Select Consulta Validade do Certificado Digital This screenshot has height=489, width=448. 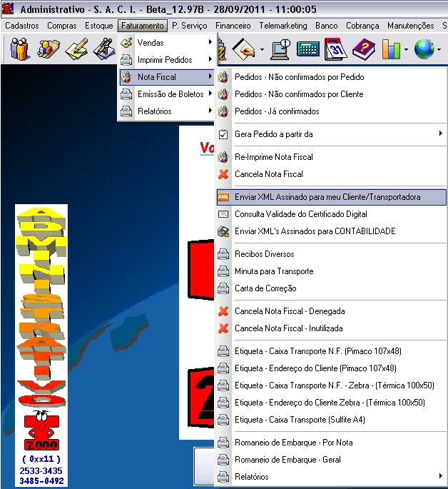300,214
